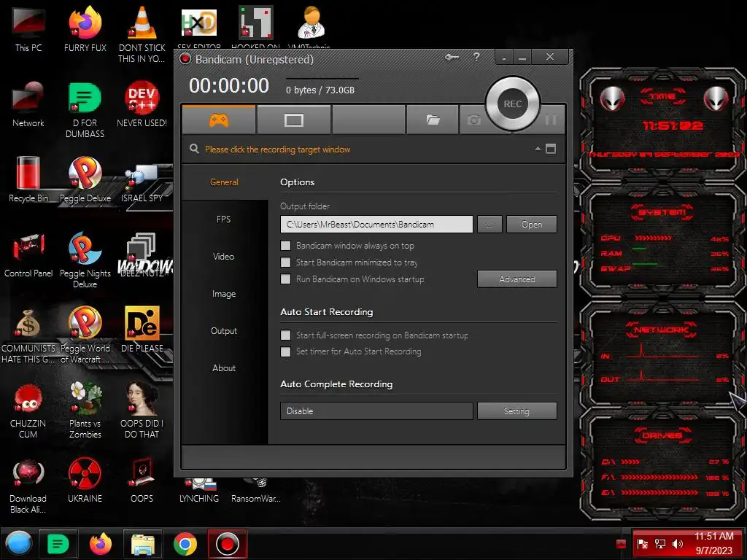Click the Download Black Ali... desktop icon
This screenshot has width=747, height=560.
pos(28,486)
